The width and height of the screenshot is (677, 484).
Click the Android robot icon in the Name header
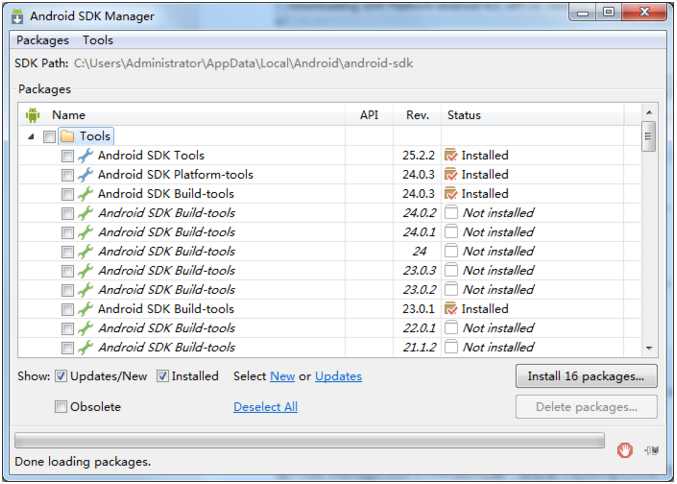pos(33,115)
